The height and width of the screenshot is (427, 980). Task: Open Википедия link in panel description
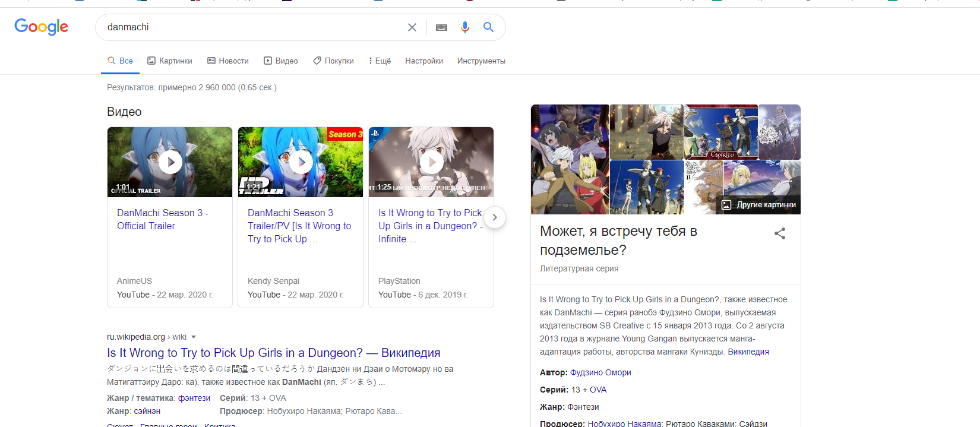pyautogui.click(x=748, y=352)
